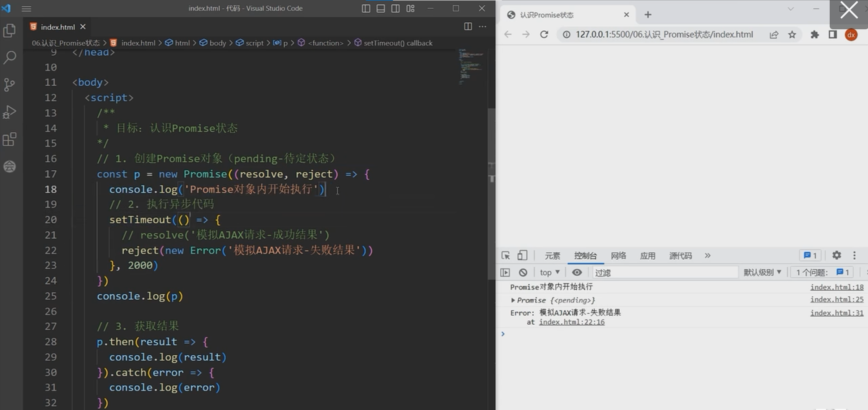
Task: Select the 元素 panel in DevTools
Action: [x=552, y=256]
